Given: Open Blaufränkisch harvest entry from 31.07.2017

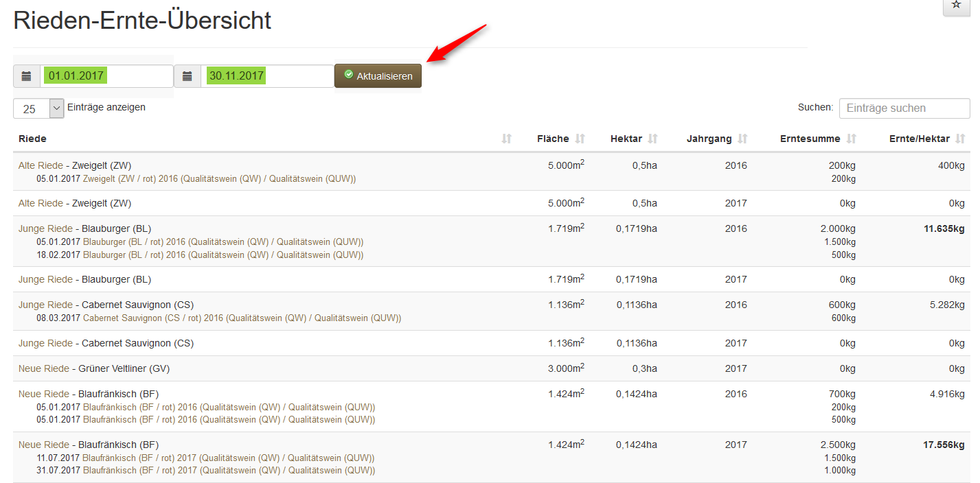Looking at the screenshot, I should point(229,471).
